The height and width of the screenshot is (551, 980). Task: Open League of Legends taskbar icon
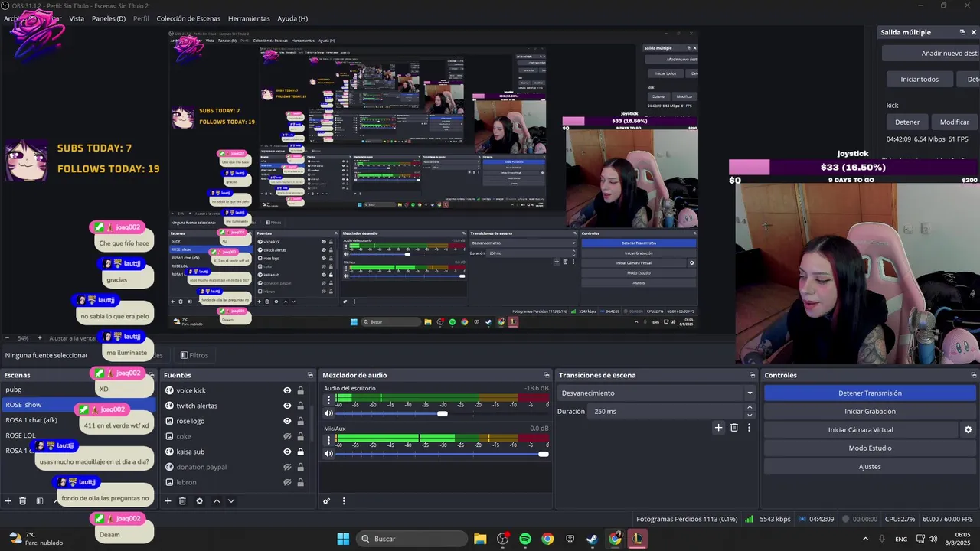pos(638,539)
